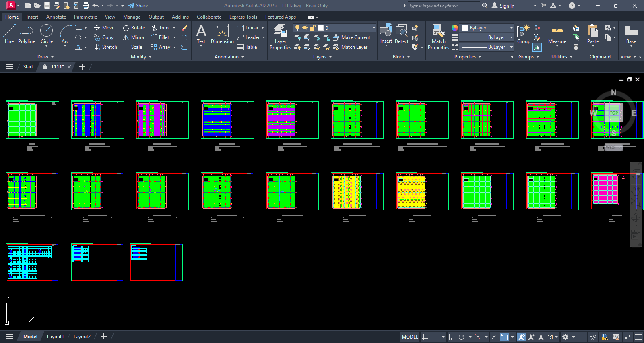Switch to the Annotate ribbon tab
This screenshot has width=644, height=343.
(56, 17)
